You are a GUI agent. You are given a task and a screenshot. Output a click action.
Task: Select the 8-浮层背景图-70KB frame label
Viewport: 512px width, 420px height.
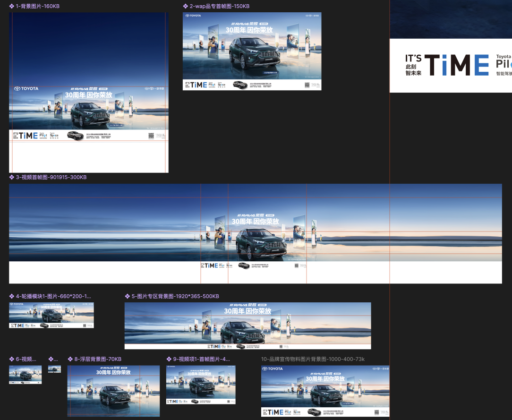(98, 359)
